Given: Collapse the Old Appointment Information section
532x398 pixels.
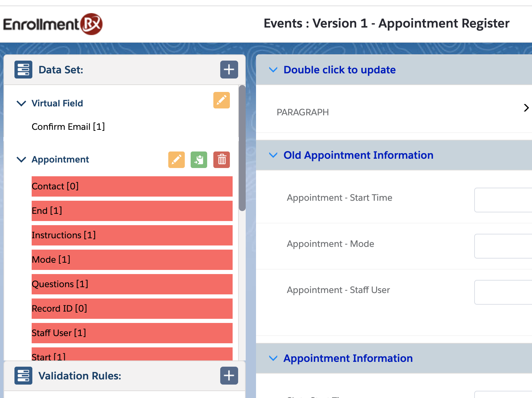Looking at the screenshot, I should 273,155.
